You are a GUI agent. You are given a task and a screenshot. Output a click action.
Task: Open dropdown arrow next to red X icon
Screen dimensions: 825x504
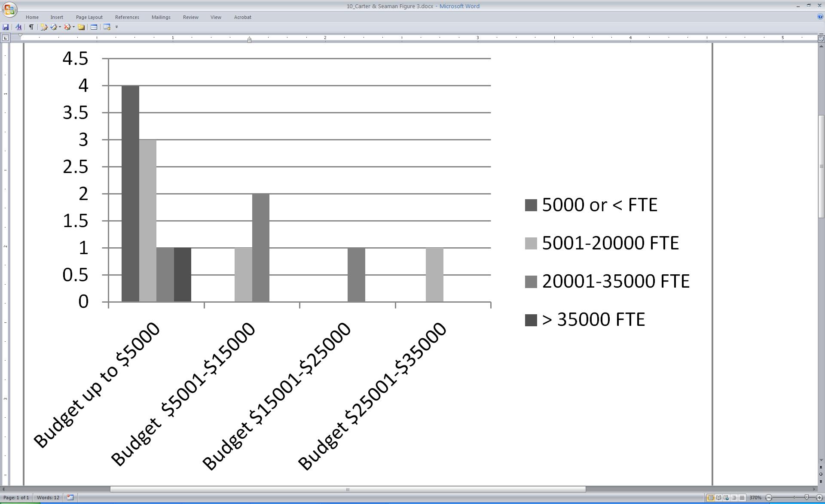click(73, 27)
